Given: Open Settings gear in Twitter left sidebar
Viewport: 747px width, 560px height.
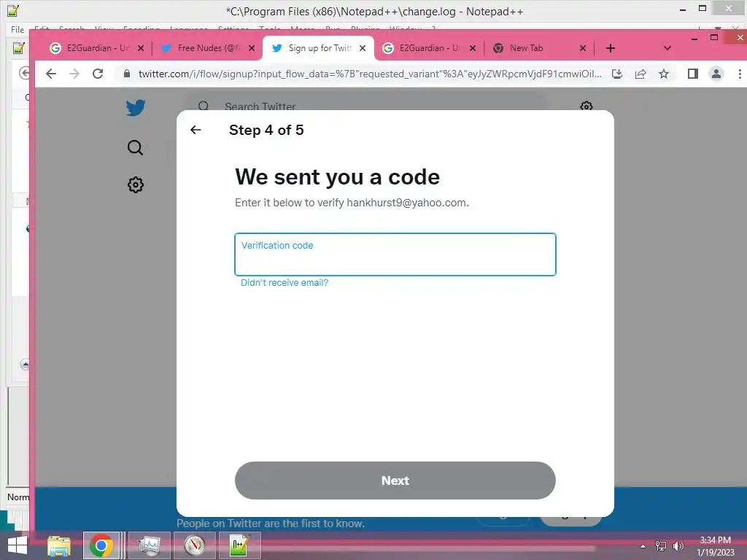Looking at the screenshot, I should pyautogui.click(x=136, y=184).
